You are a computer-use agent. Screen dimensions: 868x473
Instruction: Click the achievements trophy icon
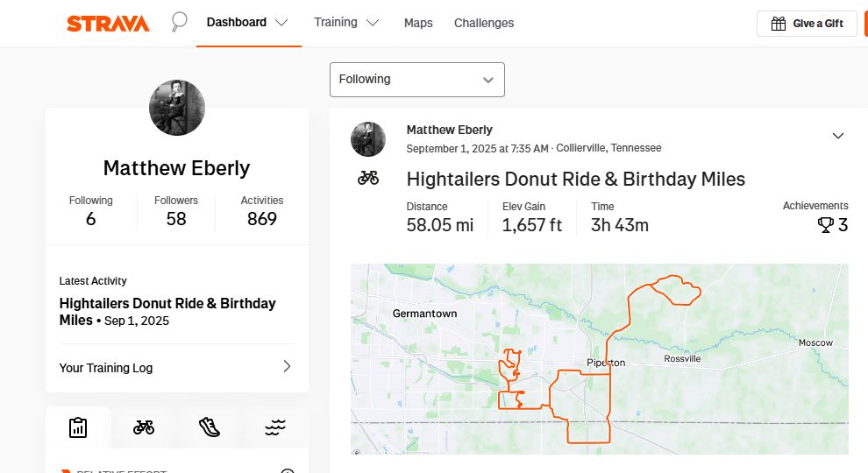[x=825, y=224]
